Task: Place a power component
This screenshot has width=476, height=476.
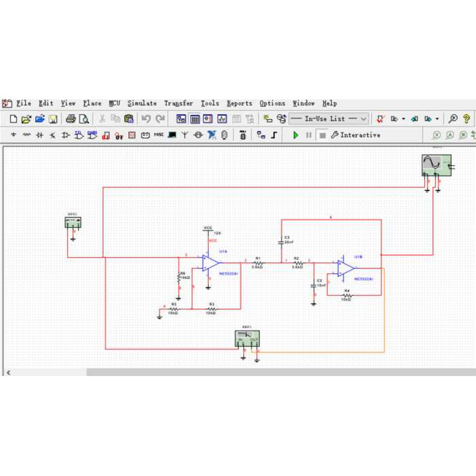Action: click(145, 135)
